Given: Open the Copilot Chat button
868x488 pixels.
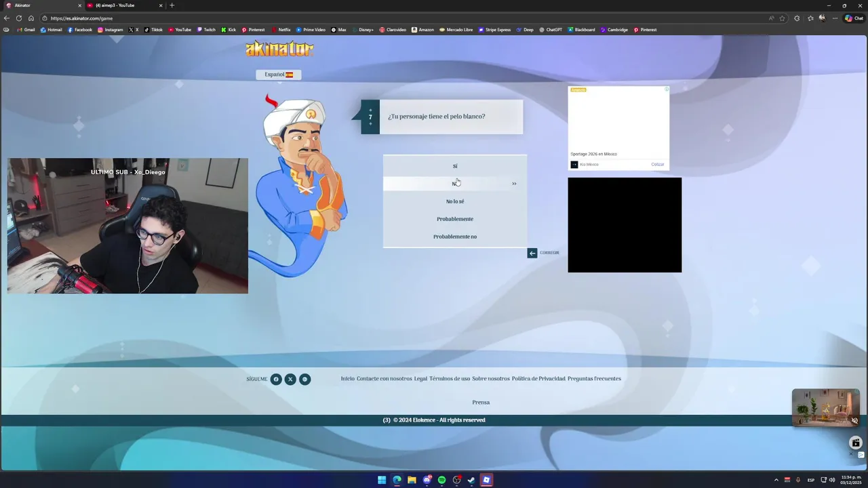Looking at the screenshot, I should coord(854,18).
